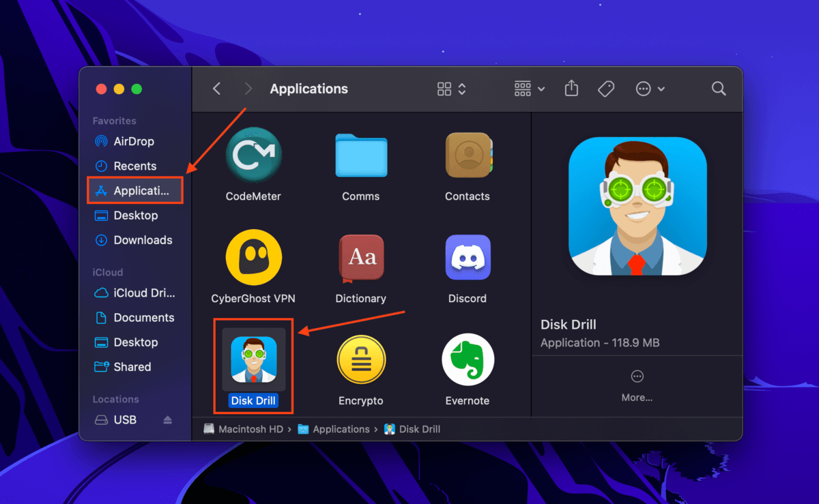Click the Applications window title

[x=309, y=89]
